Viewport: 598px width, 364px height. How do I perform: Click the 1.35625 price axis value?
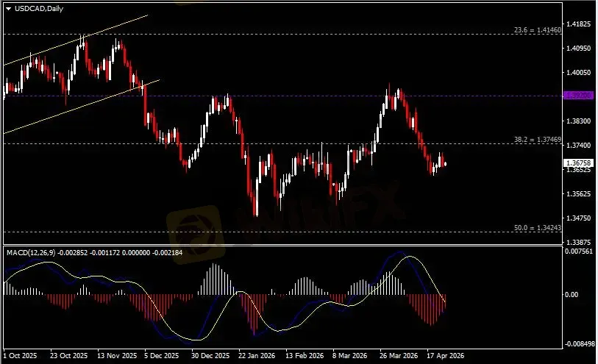click(x=579, y=193)
